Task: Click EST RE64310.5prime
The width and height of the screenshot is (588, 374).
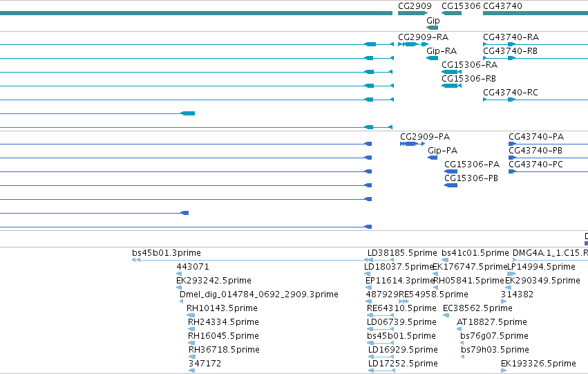Action: [401, 309]
